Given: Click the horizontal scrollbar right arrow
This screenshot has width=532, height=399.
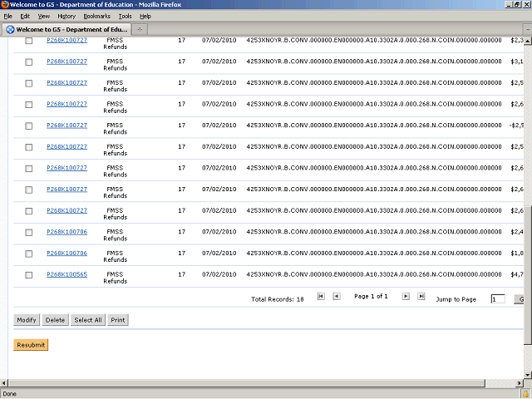Looking at the screenshot, I should pos(520,383).
